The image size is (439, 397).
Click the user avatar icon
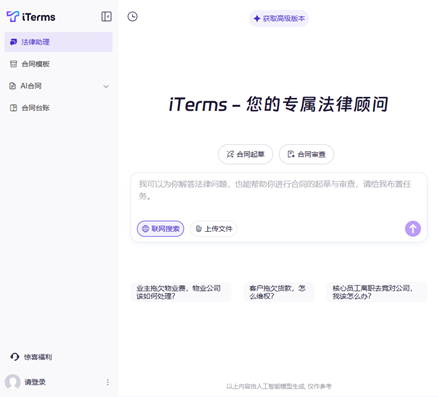pos(13,382)
